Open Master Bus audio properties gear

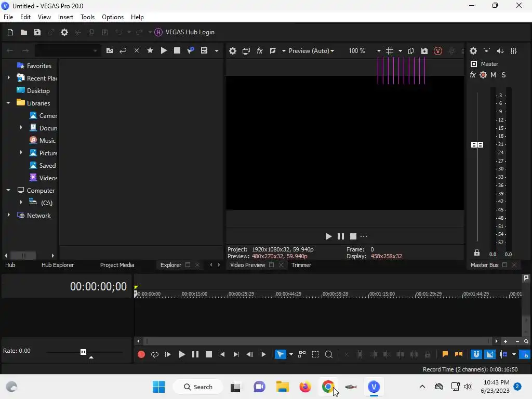tap(473, 51)
